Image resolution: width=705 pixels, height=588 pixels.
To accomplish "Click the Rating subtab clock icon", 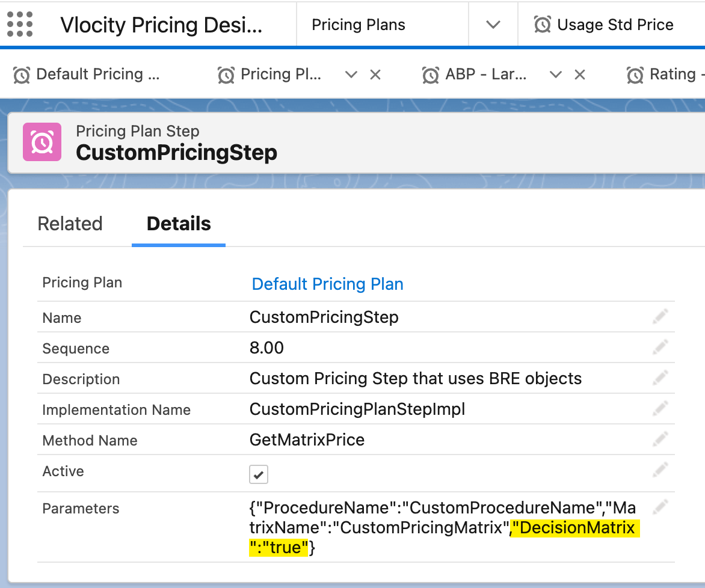I will [x=635, y=75].
